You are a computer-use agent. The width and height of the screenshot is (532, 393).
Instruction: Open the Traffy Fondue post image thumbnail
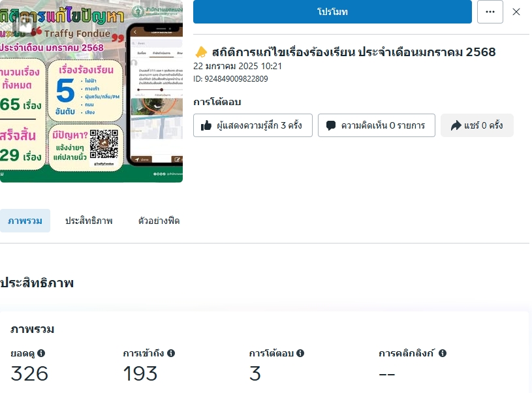91,91
